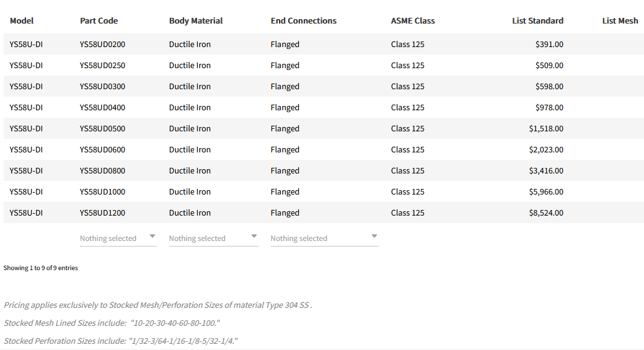644x350 pixels.
Task: Select the YS58UD1000 part code
Action: coord(102,191)
